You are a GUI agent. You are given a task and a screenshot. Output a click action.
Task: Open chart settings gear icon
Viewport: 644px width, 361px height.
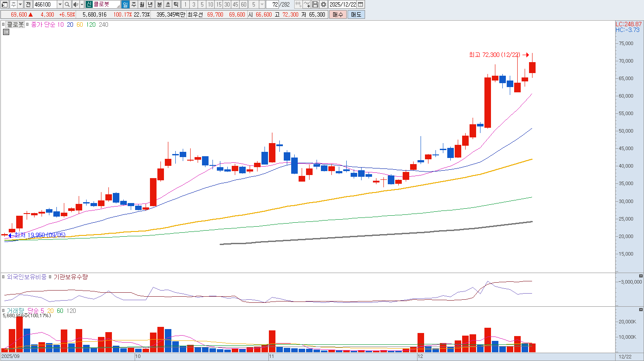pos(324,4)
